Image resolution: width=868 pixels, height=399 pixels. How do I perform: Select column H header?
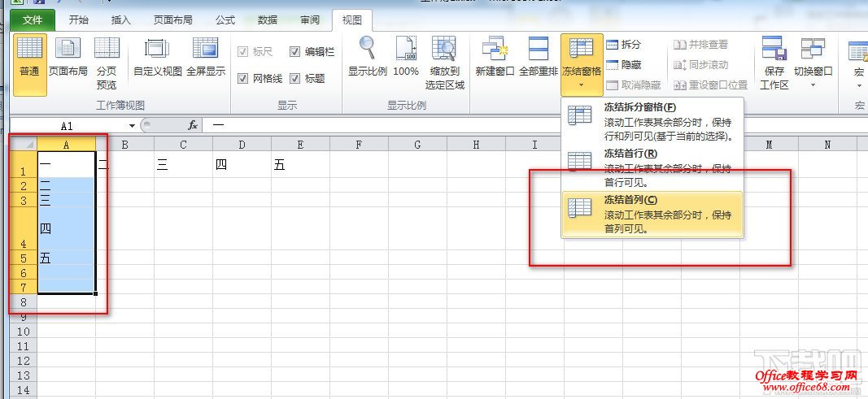pos(476,145)
